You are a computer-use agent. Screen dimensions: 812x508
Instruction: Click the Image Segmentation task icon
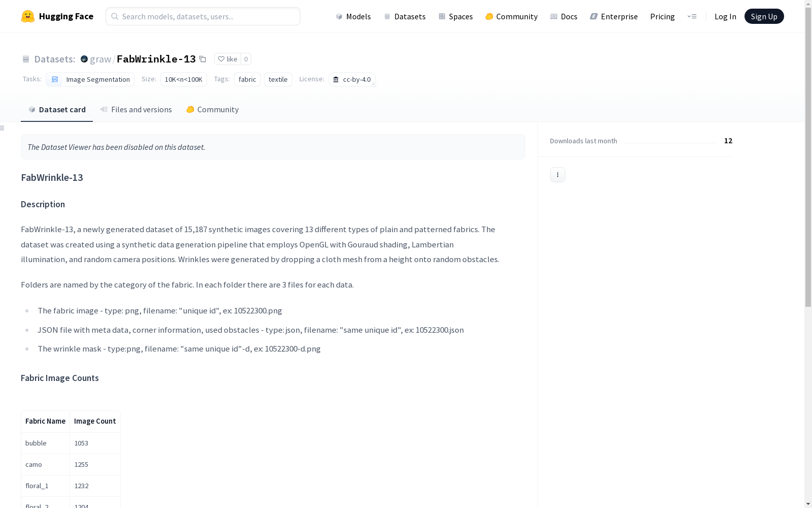point(55,79)
